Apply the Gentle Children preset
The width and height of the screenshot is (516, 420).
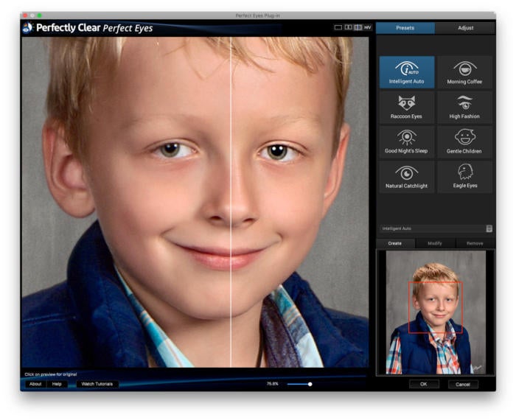464,142
